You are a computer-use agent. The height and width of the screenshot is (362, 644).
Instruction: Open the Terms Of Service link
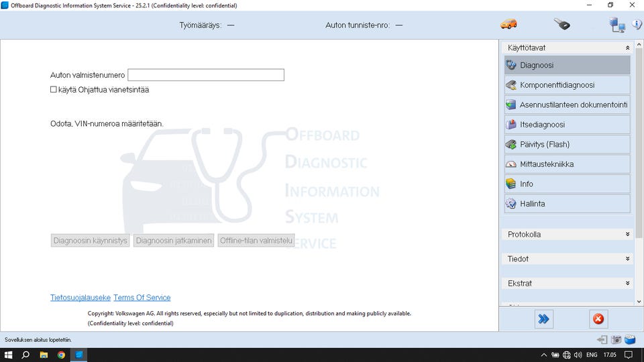pyautogui.click(x=142, y=297)
